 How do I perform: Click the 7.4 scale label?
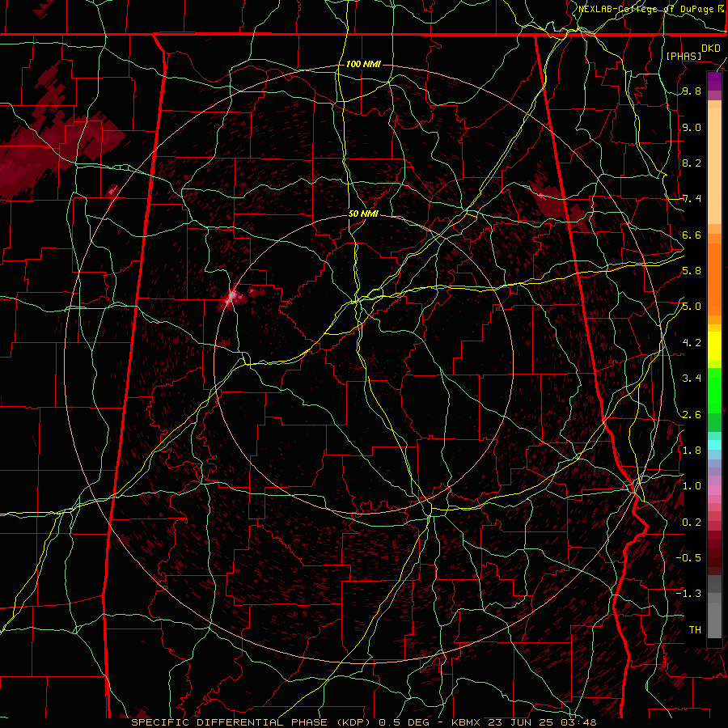tap(692, 199)
